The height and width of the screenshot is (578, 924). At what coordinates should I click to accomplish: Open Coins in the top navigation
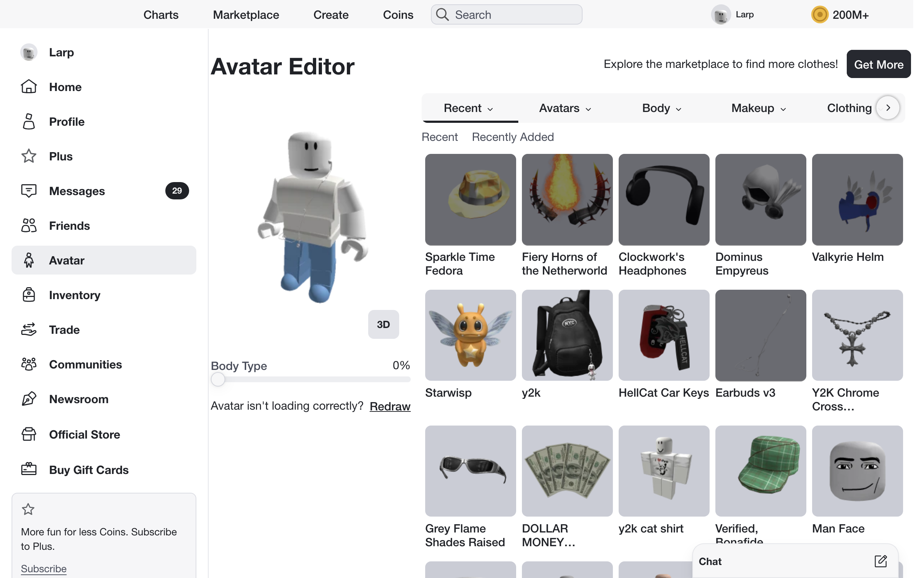tap(398, 14)
